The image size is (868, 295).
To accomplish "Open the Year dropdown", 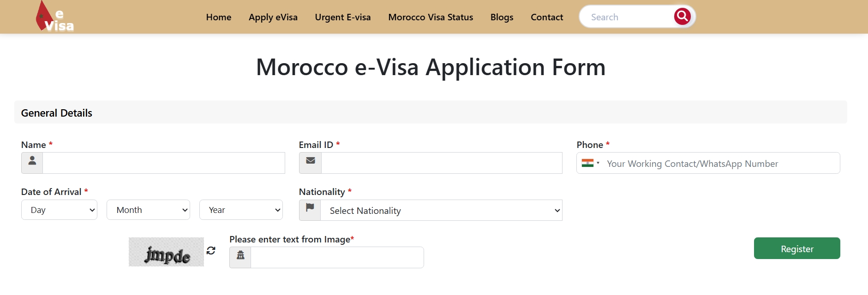I will 241,210.
